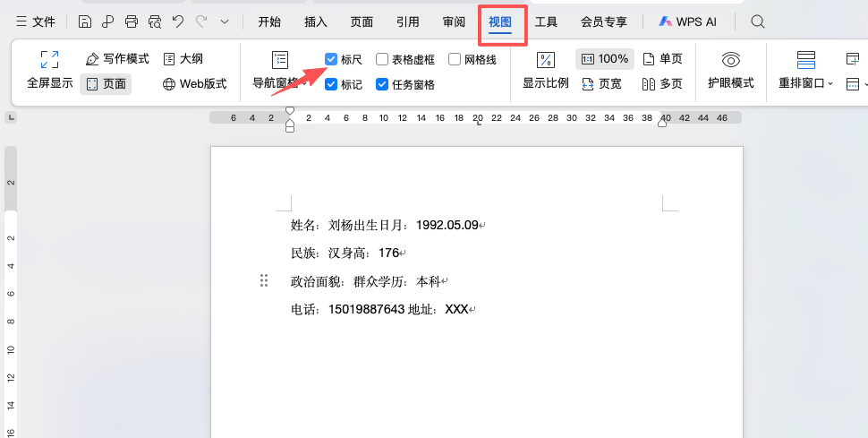Image resolution: width=868 pixels, height=438 pixels.
Task: Toggle the 任务窗格 checkbox
Action: [382, 84]
